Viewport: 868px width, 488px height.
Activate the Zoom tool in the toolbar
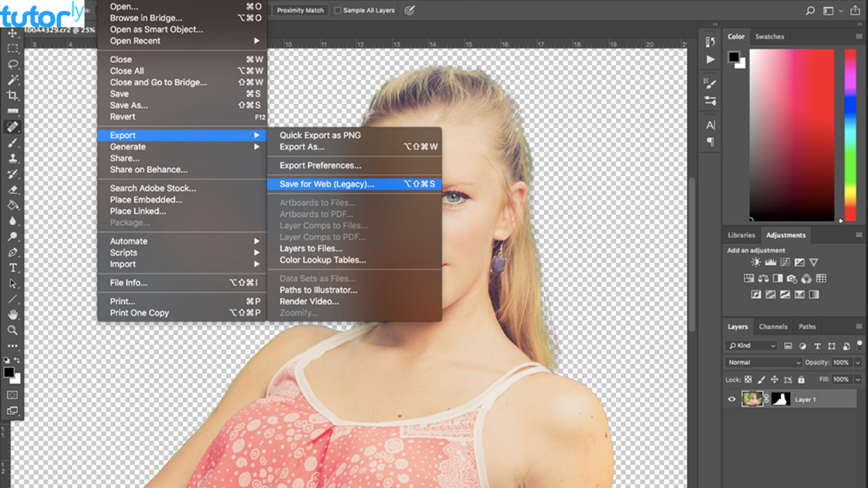point(12,330)
